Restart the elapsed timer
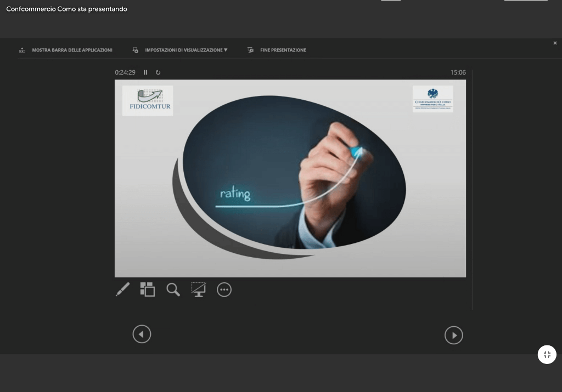The height and width of the screenshot is (392, 562). [158, 72]
